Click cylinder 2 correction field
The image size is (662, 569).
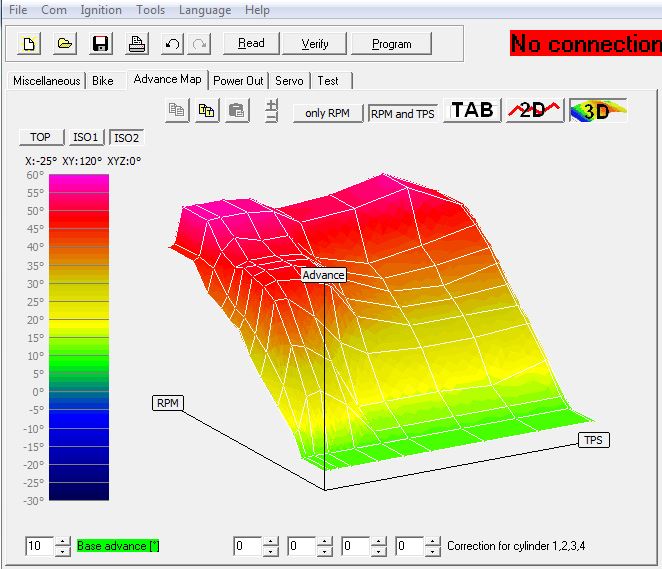click(302, 546)
